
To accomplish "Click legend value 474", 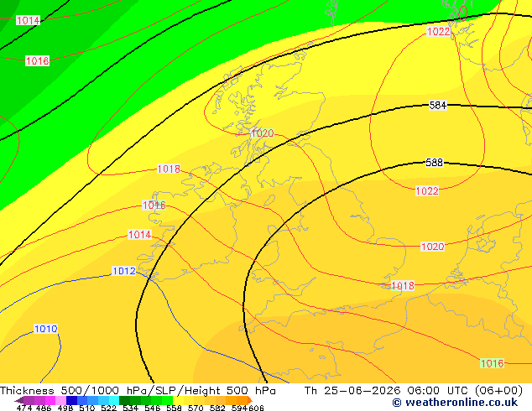I will tap(24, 408).
